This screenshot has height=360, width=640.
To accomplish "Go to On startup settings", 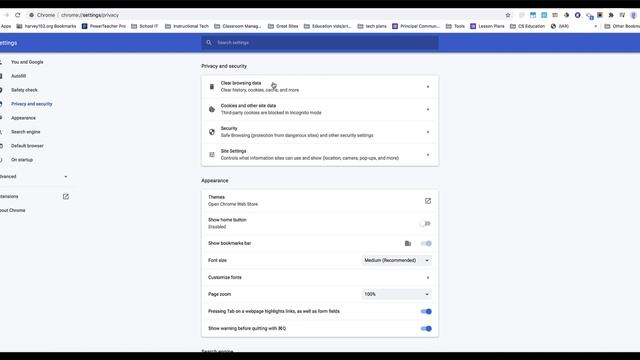I will tap(22, 160).
